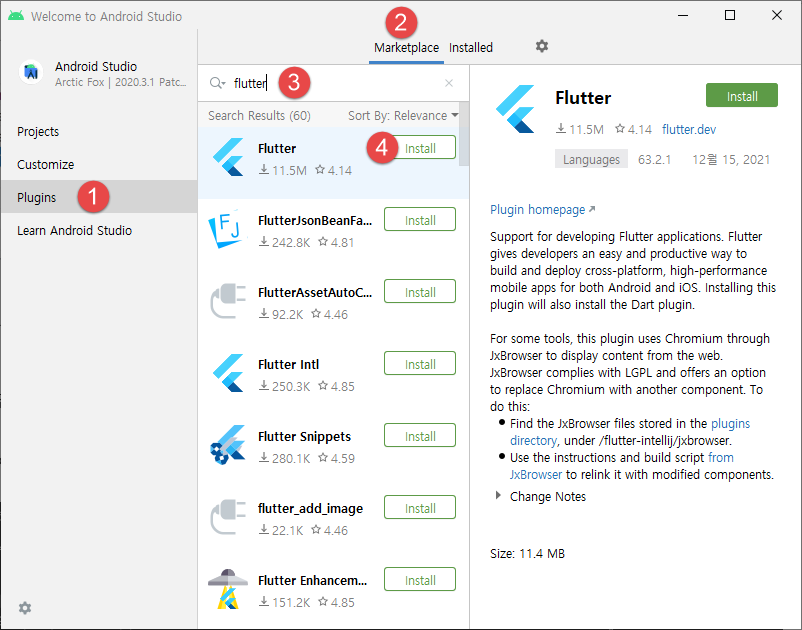The height and width of the screenshot is (630, 802).
Task: Select the FlutterAssetAutoC... row title
Action: pos(315,293)
